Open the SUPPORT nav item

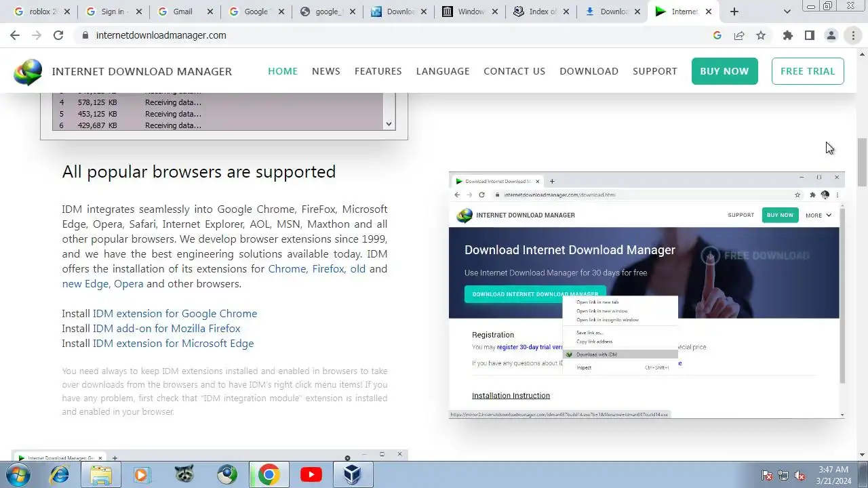655,71
